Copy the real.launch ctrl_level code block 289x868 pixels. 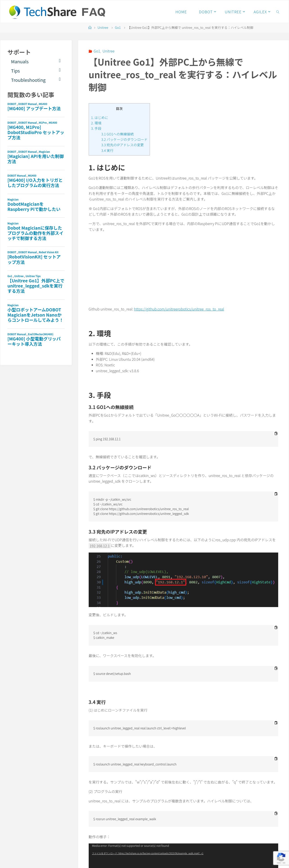point(276,723)
